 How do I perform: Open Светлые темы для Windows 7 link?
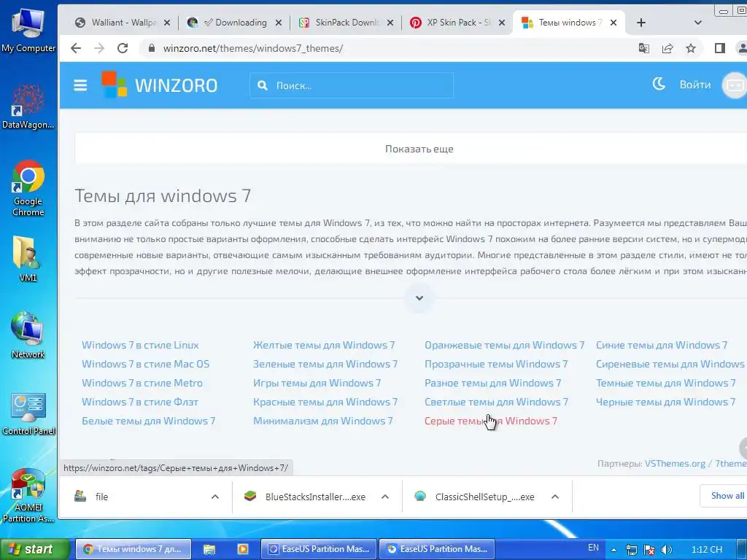coord(496,402)
